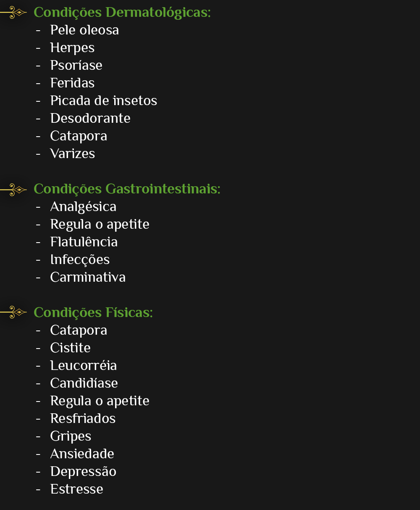This screenshot has height=510, width=420.
Task: Select the Leucorréia entry
Action: point(83,366)
